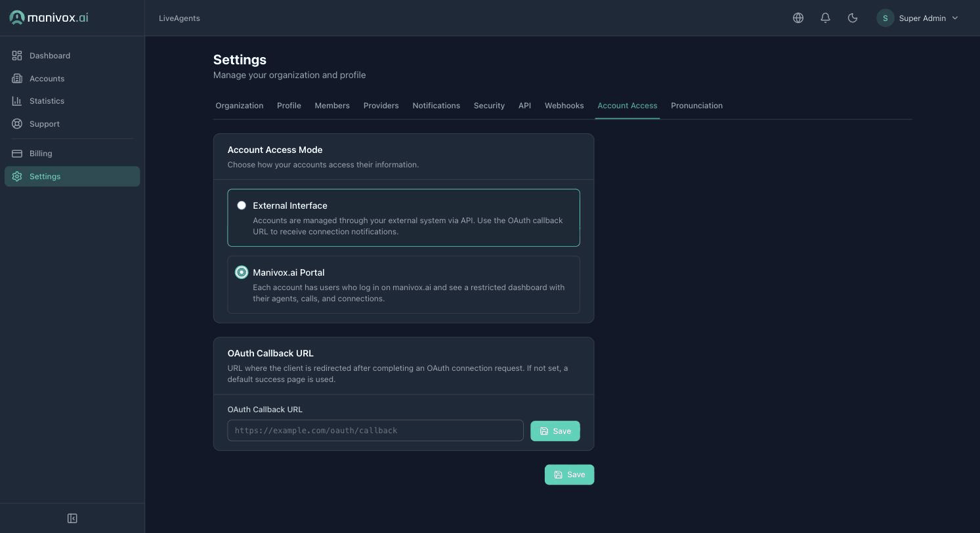The image size is (980, 533).
Task: Open the language globe menu
Action: (798, 18)
